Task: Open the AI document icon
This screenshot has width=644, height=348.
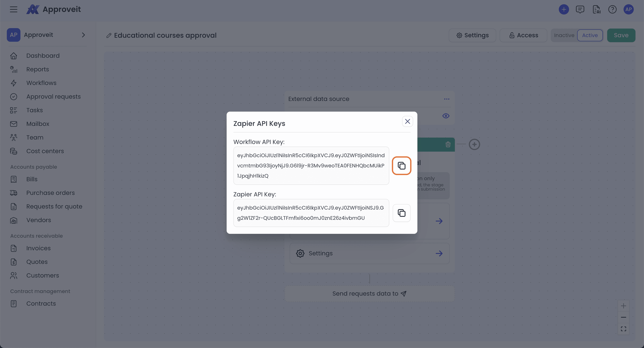Action: (x=596, y=9)
